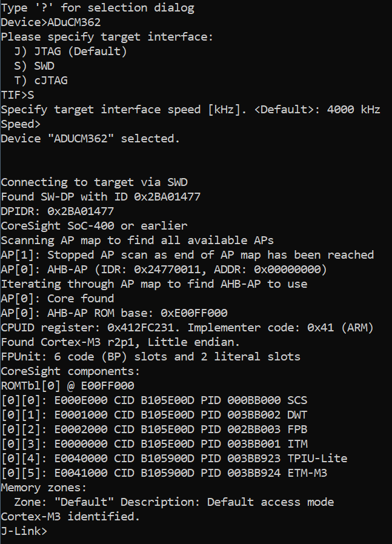Click the AHB-AP ROM base line
This screenshot has width=392, height=544.
pyautogui.click(x=114, y=313)
